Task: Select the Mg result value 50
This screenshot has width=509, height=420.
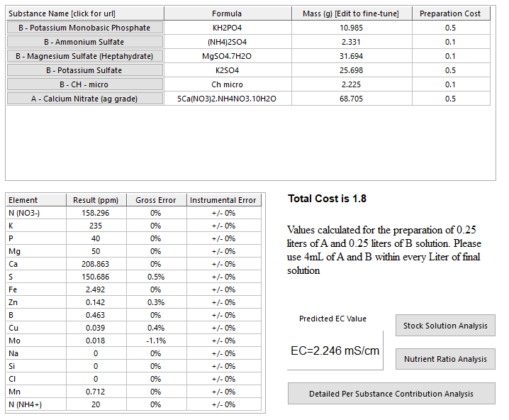Action: [96, 251]
